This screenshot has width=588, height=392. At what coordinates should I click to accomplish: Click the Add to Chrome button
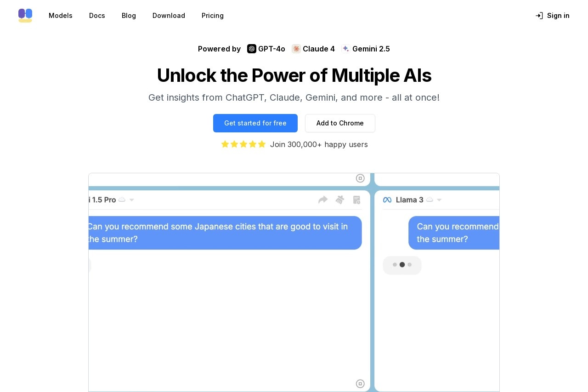(340, 123)
